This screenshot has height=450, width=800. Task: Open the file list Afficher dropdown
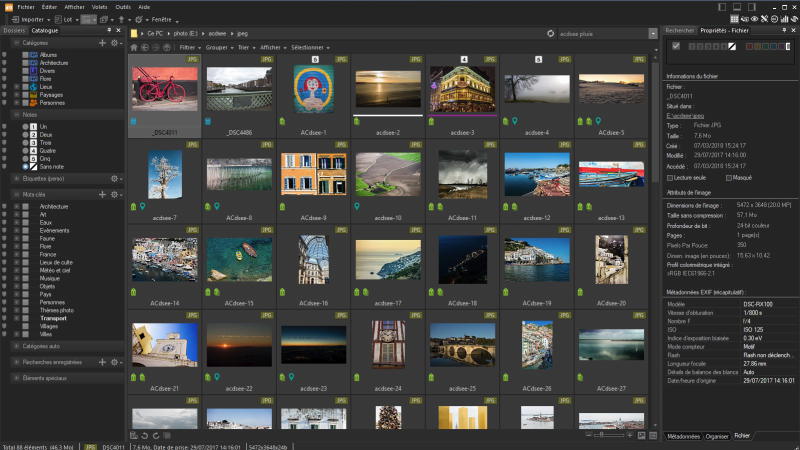273,47
